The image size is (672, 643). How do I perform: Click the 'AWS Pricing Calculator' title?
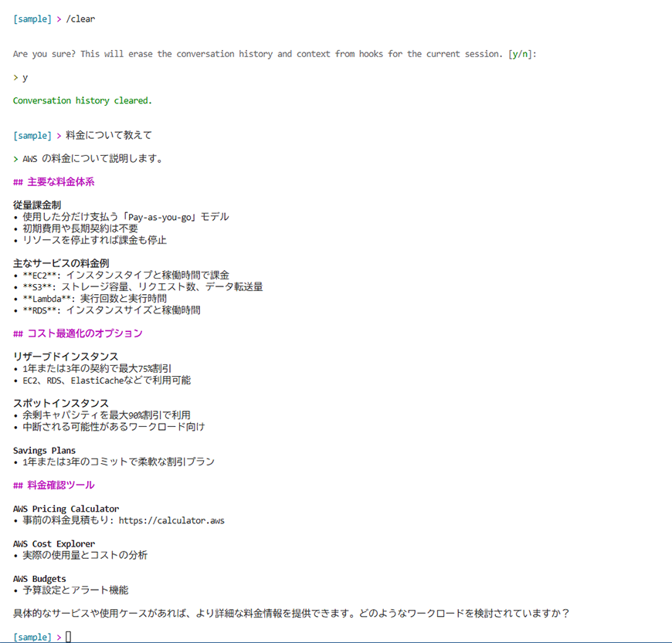click(66, 509)
